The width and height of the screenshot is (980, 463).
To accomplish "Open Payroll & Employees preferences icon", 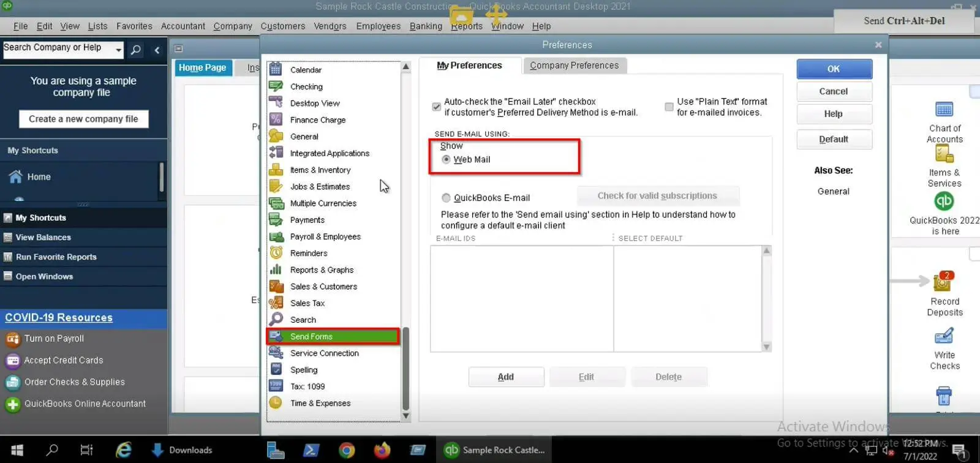I will pyautogui.click(x=276, y=237).
